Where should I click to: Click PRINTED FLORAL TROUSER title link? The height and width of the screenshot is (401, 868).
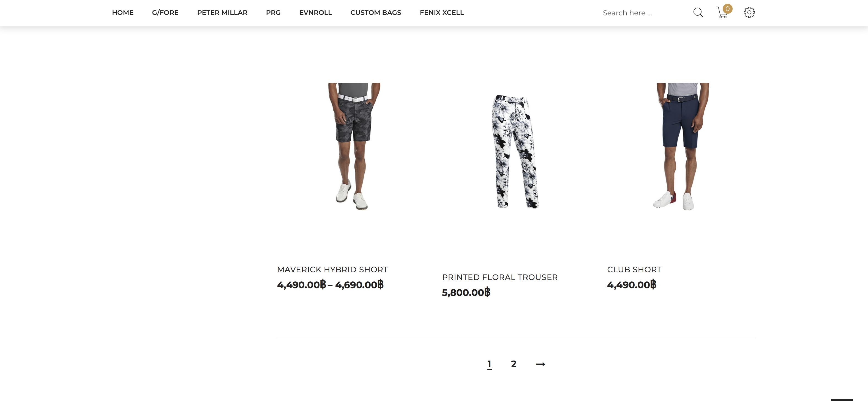(x=500, y=278)
